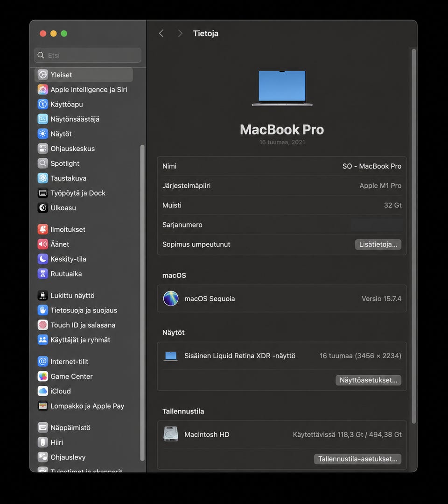Open Tallennustila-asetukset… button
This screenshot has width=448, height=504.
pos(358,459)
